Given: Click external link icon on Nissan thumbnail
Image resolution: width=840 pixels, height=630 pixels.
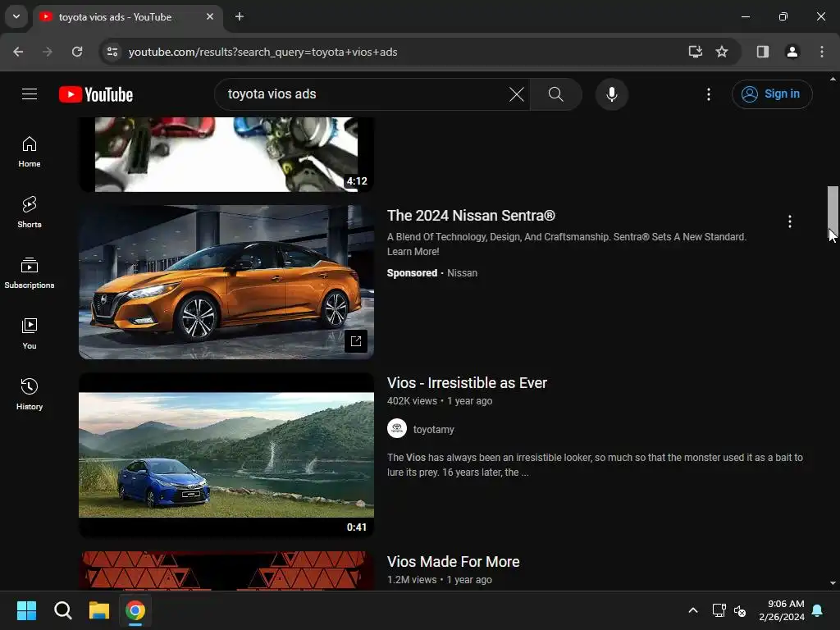Looking at the screenshot, I should pos(356,341).
